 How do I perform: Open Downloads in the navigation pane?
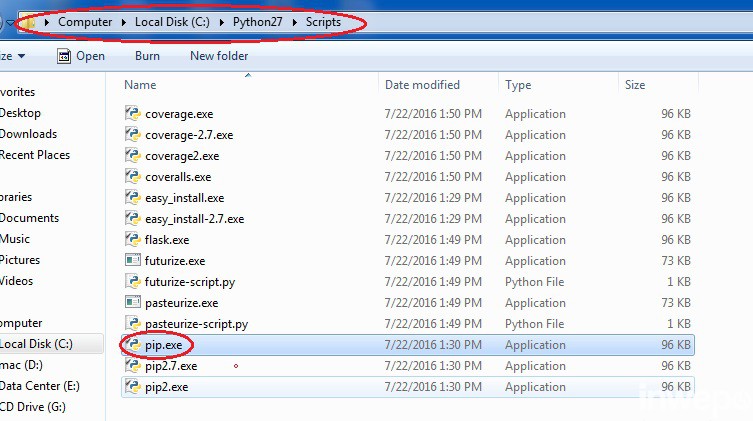click(28, 134)
